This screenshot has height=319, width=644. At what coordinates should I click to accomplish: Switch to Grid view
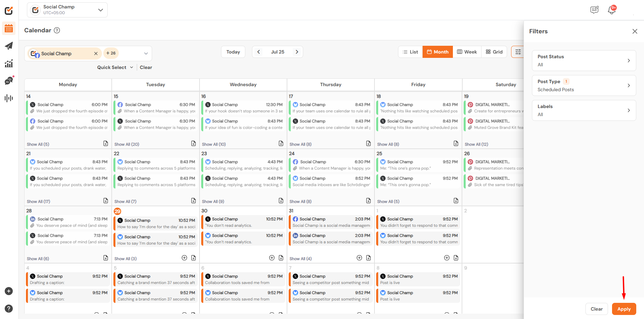click(x=494, y=52)
